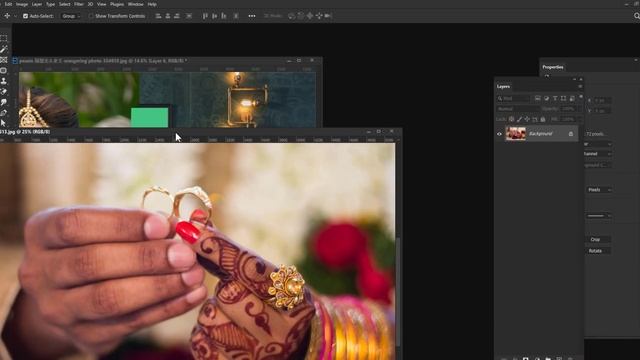This screenshot has height=360, width=640.
Task: Filter layers by type layers icon
Action: pos(555,98)
